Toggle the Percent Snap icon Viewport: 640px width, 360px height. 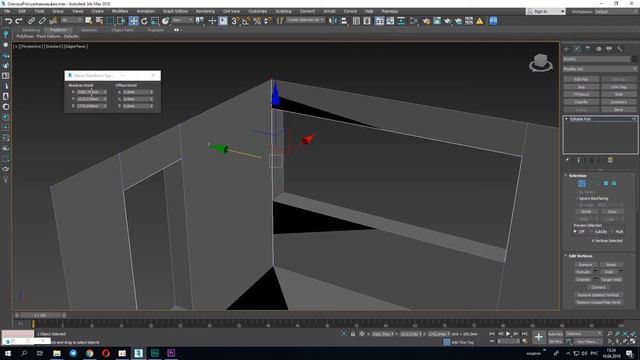(x=257, y=21)
